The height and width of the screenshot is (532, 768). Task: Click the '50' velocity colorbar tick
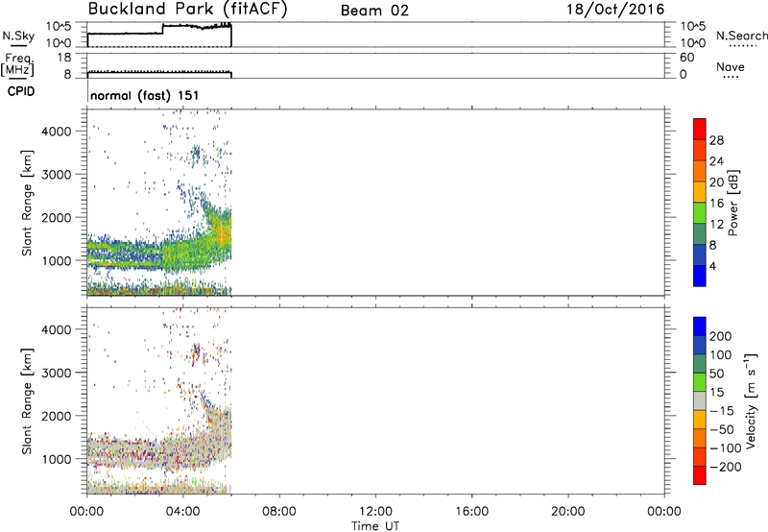(716, 374)
